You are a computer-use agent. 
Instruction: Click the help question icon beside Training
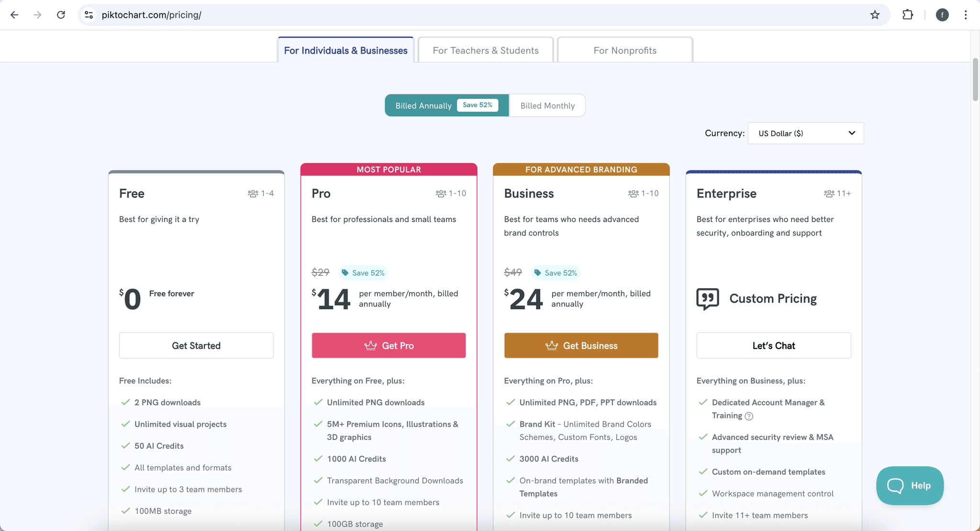749,416
